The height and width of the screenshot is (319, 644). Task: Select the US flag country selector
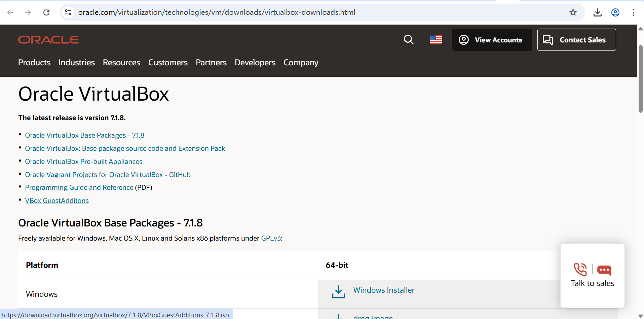pyautogui.click(x=436, y=40)
